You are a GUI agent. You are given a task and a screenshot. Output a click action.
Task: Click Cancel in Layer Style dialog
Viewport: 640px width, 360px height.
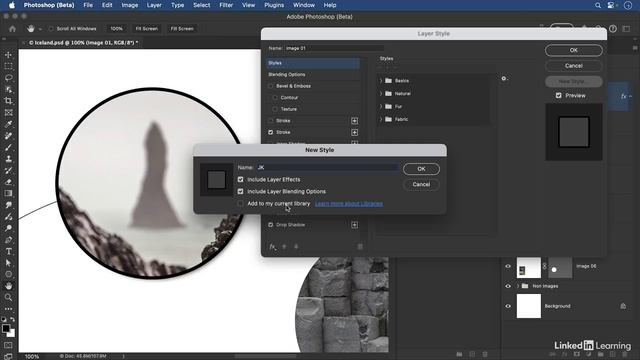pos(573,66)
